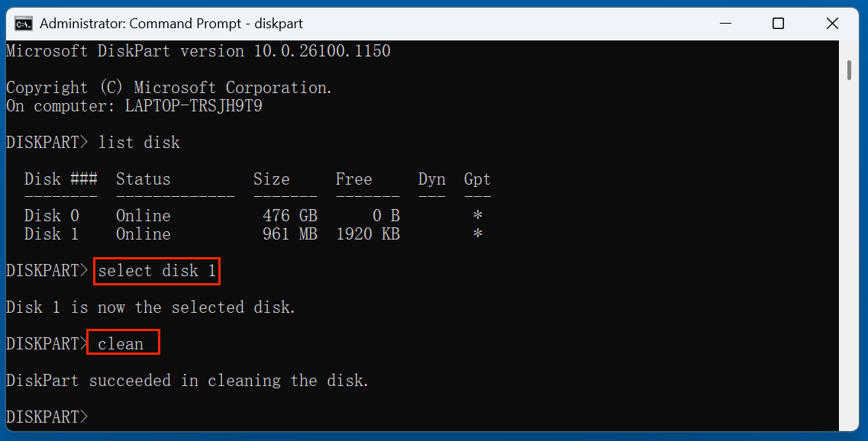868x441 pixels.
Task: Minimize the Command Prompt window
Action: coord(725,23)
